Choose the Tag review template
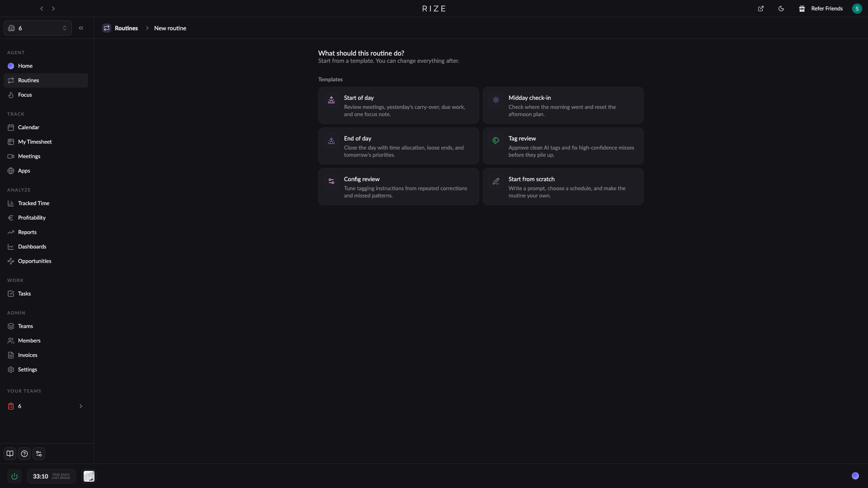The width and height of the screenshot is (868, 488). [x=563, y=146]
